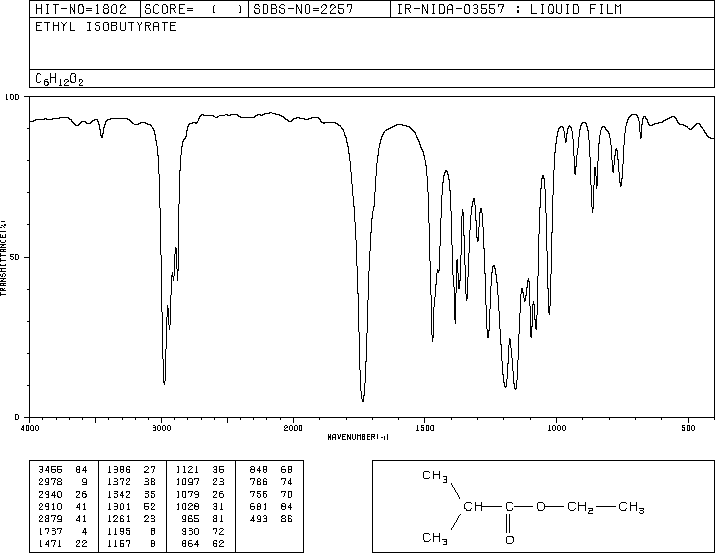This screenshot has width=715, height=553.
Task: Select peak table entry 1028
Action: (187, 506)
